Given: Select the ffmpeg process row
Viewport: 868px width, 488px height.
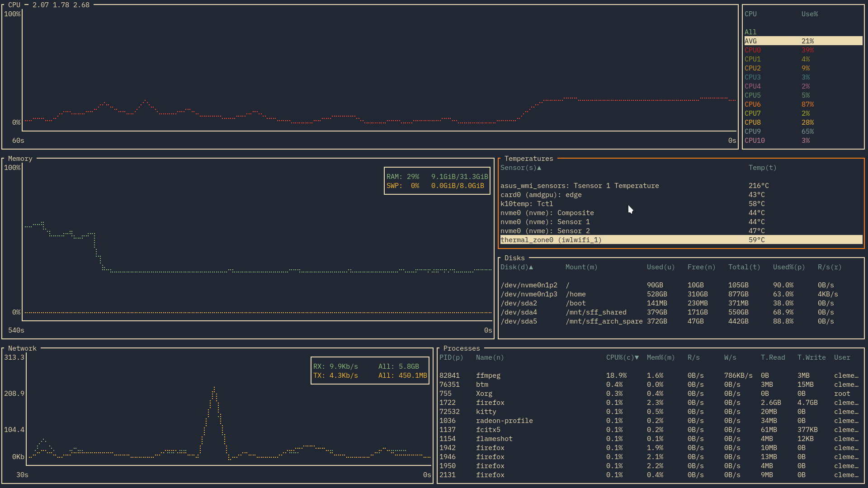Looking at the screenshot, I should [651, 375].
